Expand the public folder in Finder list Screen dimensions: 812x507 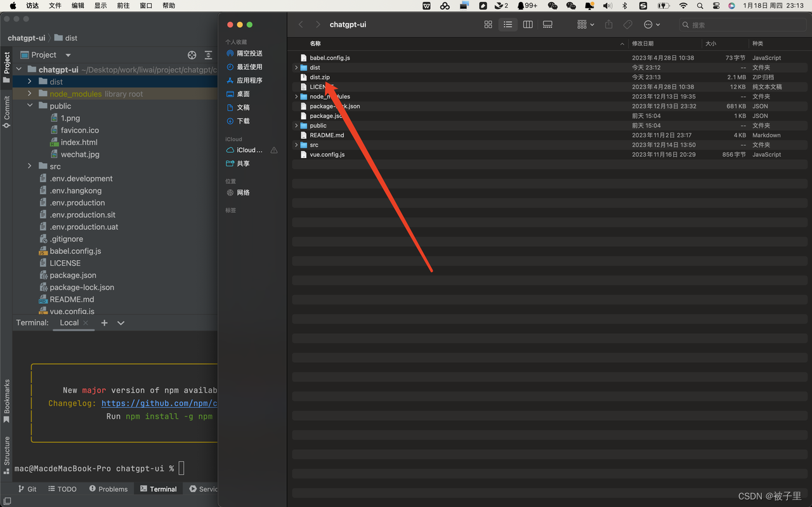[296, 126]
